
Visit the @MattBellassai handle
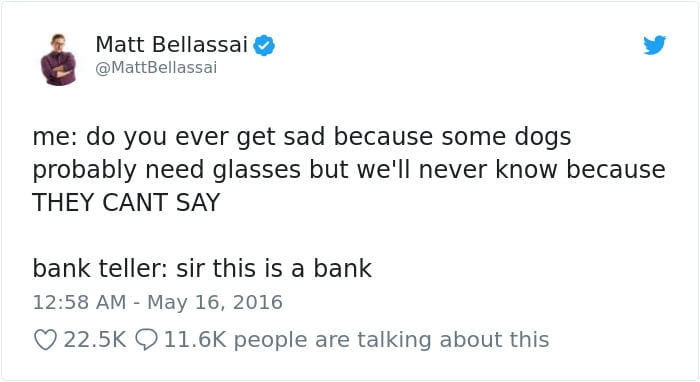[156, 68]
